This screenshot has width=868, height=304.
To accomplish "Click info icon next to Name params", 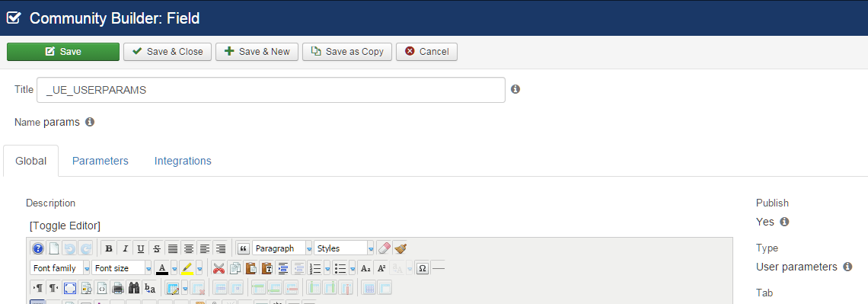I will point(90,122).
